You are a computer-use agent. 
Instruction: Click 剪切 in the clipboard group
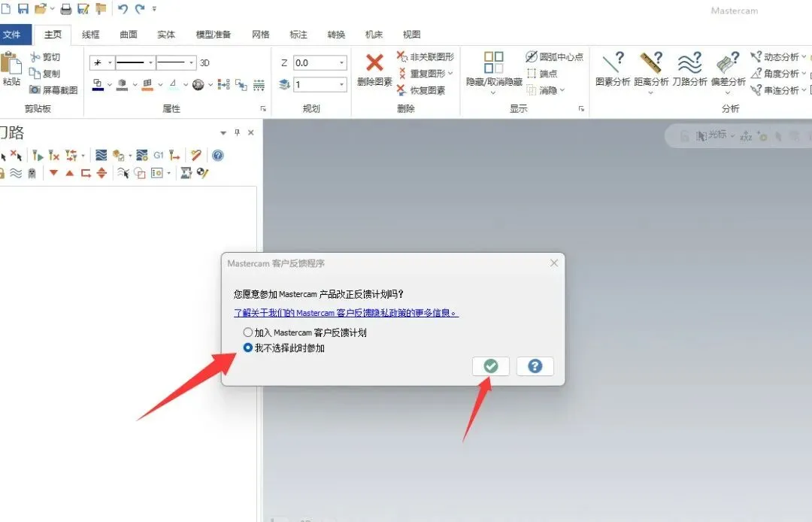(x=45, y=57)
